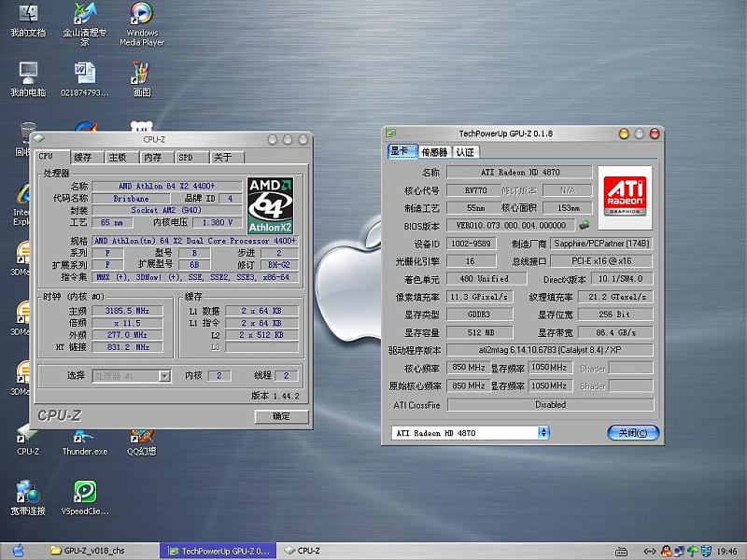Switch to the 传感器 sensors tab
This screenshot has width=747, height=560.
click(x=434, y=152)
